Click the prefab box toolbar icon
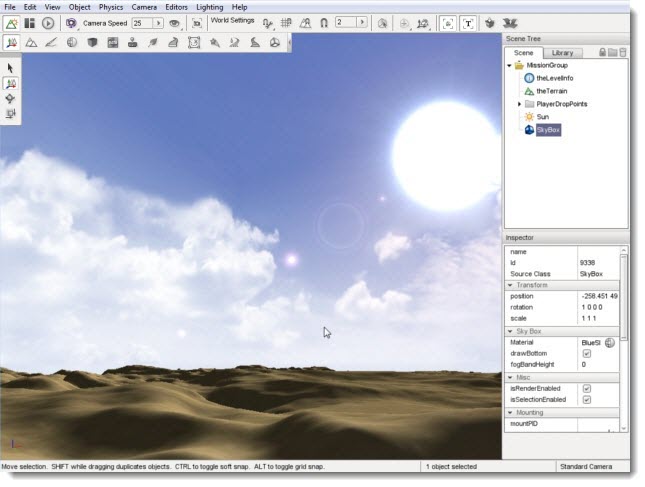The height and width of the screenshot is (487, 645). pos(490,23)
